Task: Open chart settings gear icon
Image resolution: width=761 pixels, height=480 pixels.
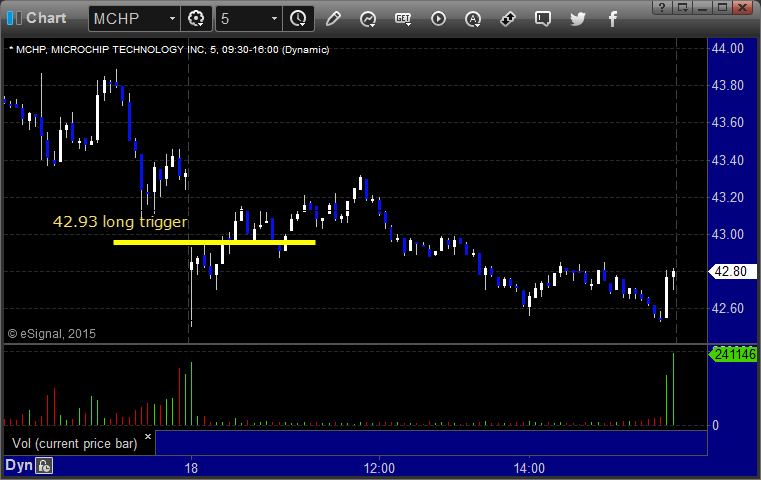Action: tap(196, 18)
